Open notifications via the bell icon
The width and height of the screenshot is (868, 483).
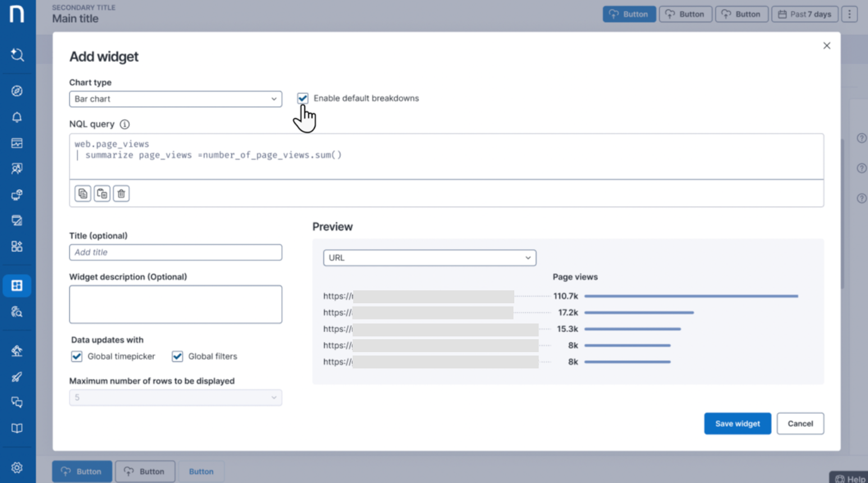tap(17, 117)
